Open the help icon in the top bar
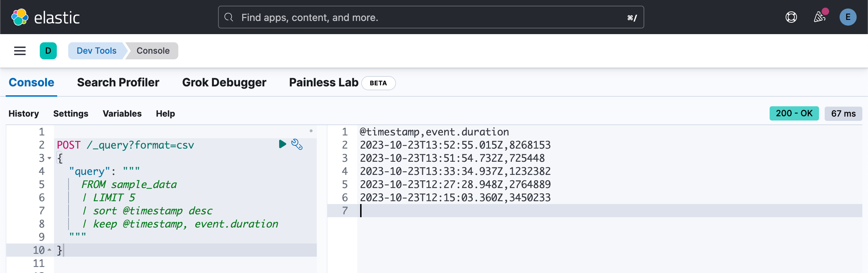Screen dimensions: 868x273 click(x=792, y=17)
